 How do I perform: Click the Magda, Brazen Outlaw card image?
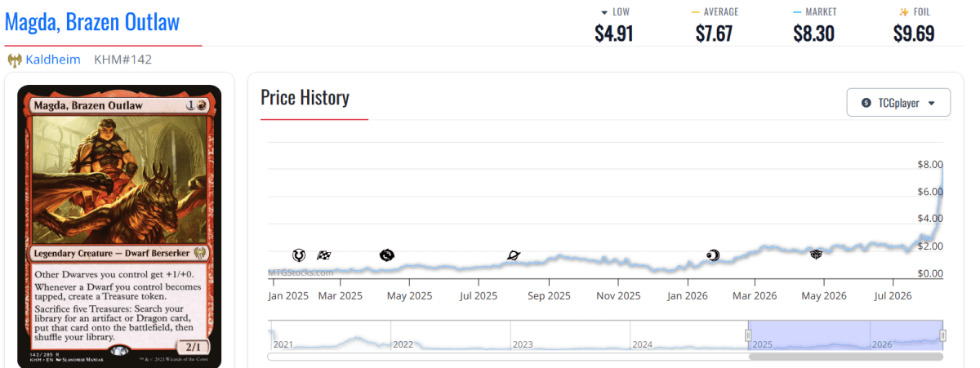(x=119, y=226)
